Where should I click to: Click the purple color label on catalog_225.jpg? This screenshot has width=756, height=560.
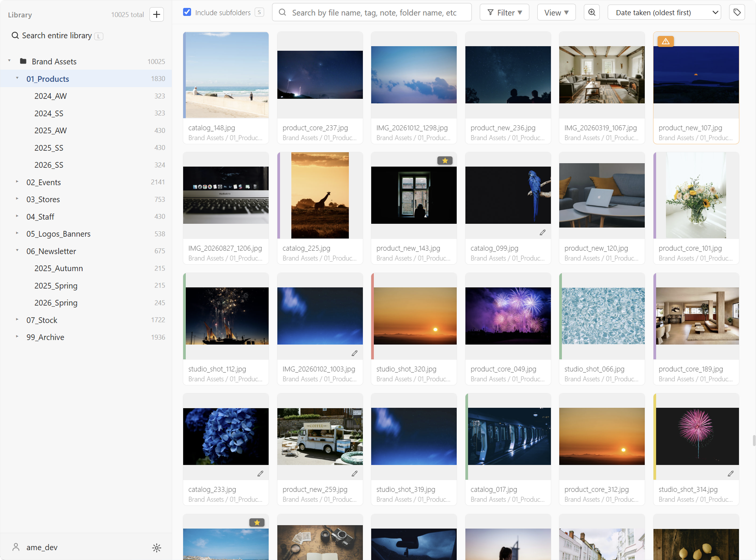tap(278, 195)
